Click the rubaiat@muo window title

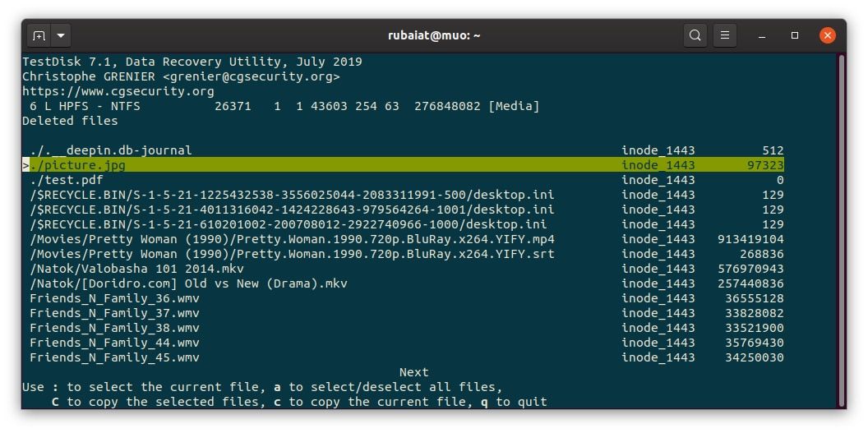pyautogui.click(x=434, y=35)
